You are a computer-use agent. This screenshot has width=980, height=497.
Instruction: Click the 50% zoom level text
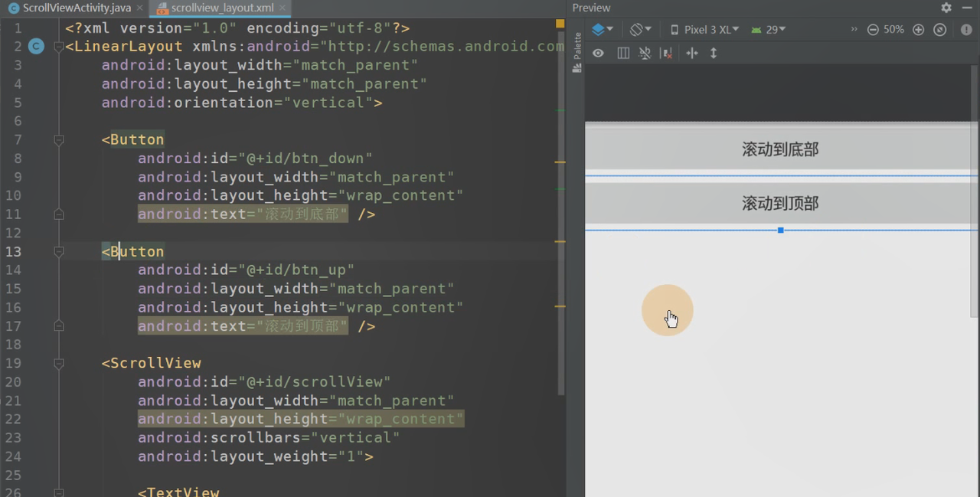tap(893, 29)
